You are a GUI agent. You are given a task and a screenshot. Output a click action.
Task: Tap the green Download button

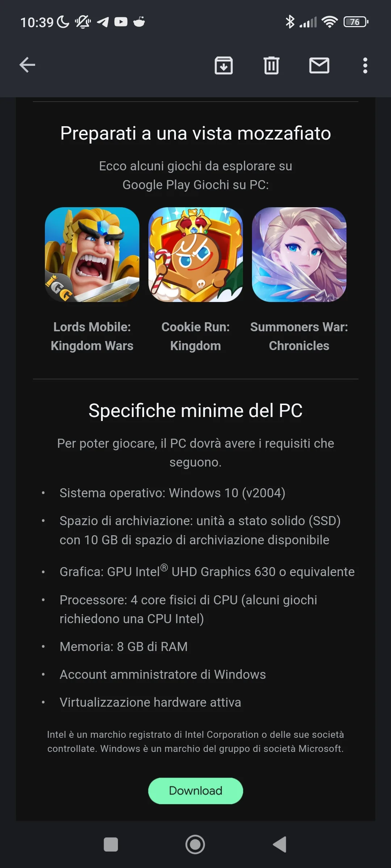coord(195,791)
